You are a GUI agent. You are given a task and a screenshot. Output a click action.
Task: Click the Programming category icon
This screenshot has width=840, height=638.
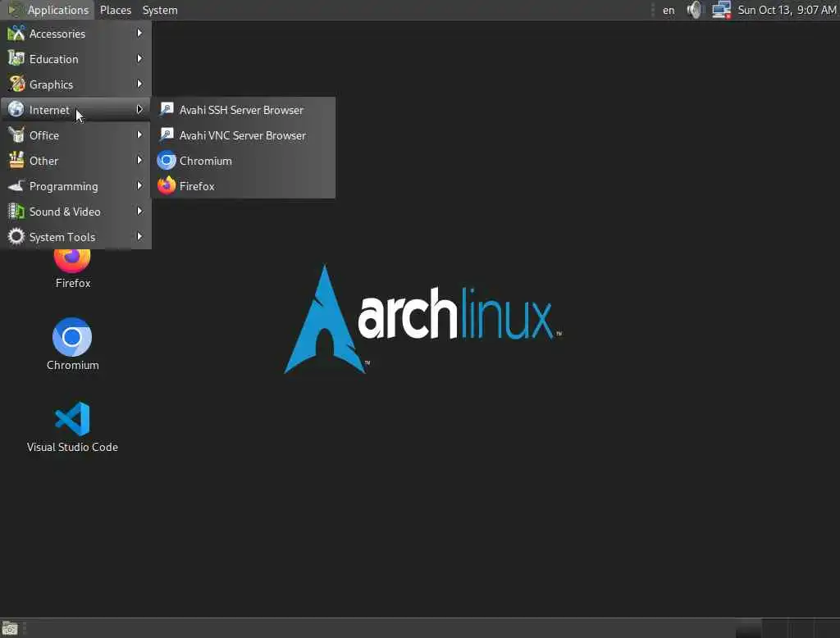16,186
